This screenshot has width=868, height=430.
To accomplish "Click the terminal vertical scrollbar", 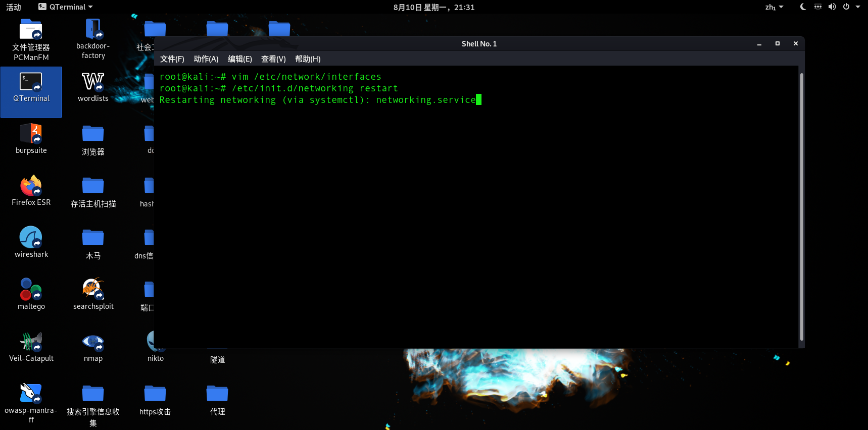I will point(801,207).
